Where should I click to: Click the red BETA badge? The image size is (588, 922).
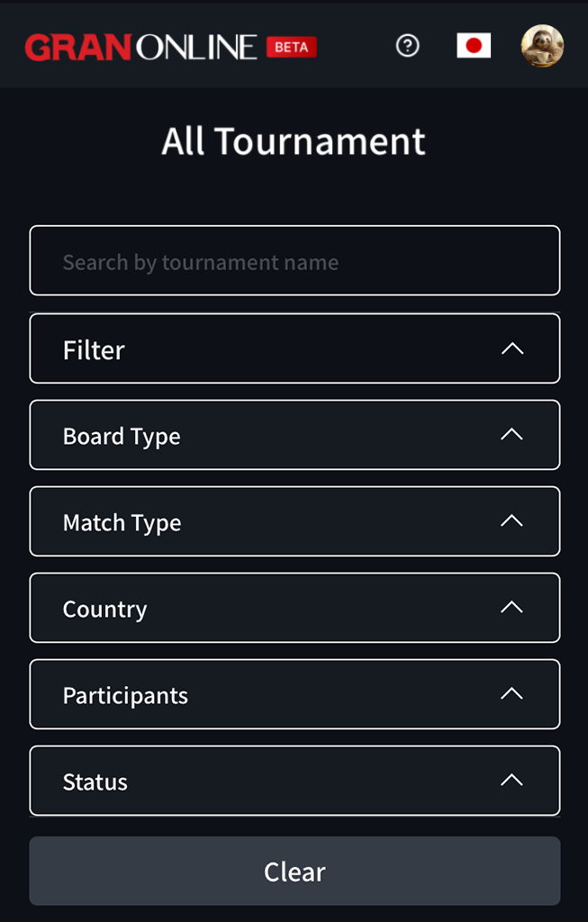[292, 47]
